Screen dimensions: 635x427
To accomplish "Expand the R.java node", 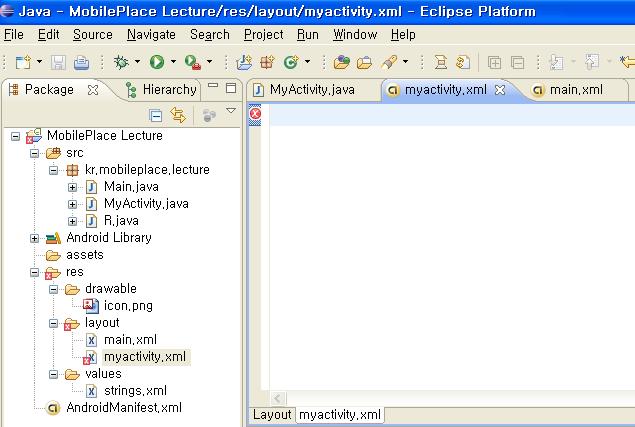I will point(72,221).
